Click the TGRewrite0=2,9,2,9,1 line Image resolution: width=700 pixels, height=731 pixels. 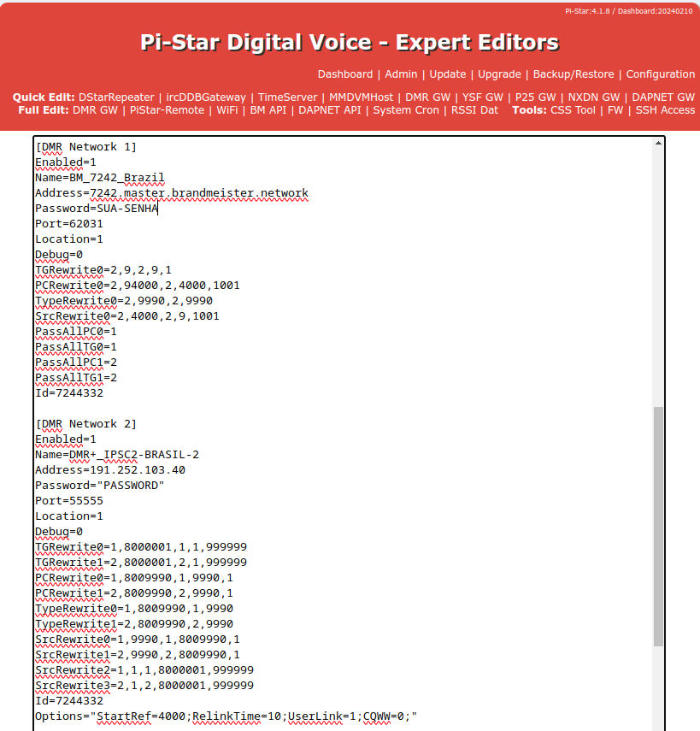point(103,270)
